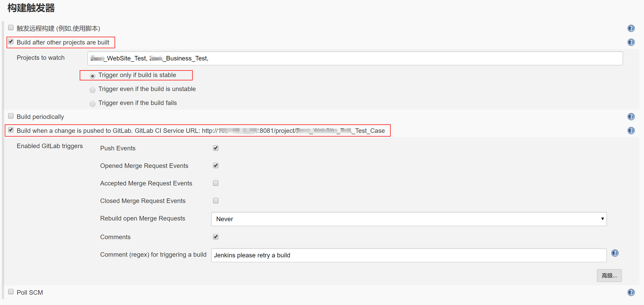Image resolution: width=644 pixels, height=305 pixels.
Task: Uncheck Push Events trigger
Action: [x=215, y=148]
